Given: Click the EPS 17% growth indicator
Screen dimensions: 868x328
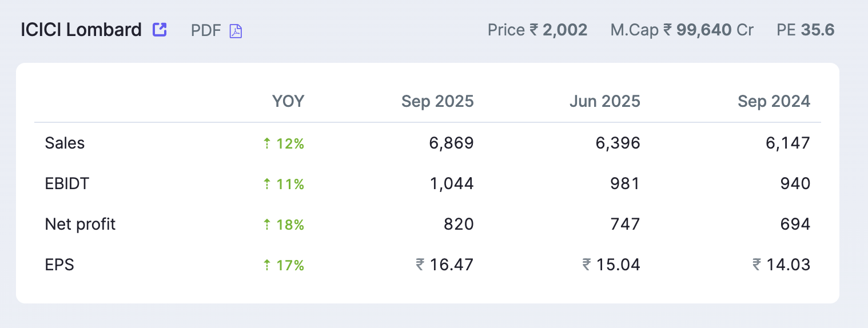Looking at the screenshot, I should (x=284, y=265).
